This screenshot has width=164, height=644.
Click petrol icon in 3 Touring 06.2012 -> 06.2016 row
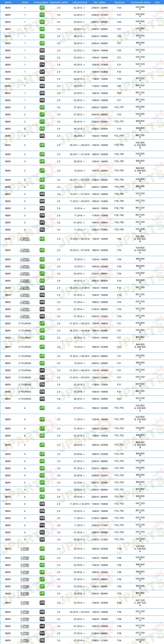tap(42, 331)
